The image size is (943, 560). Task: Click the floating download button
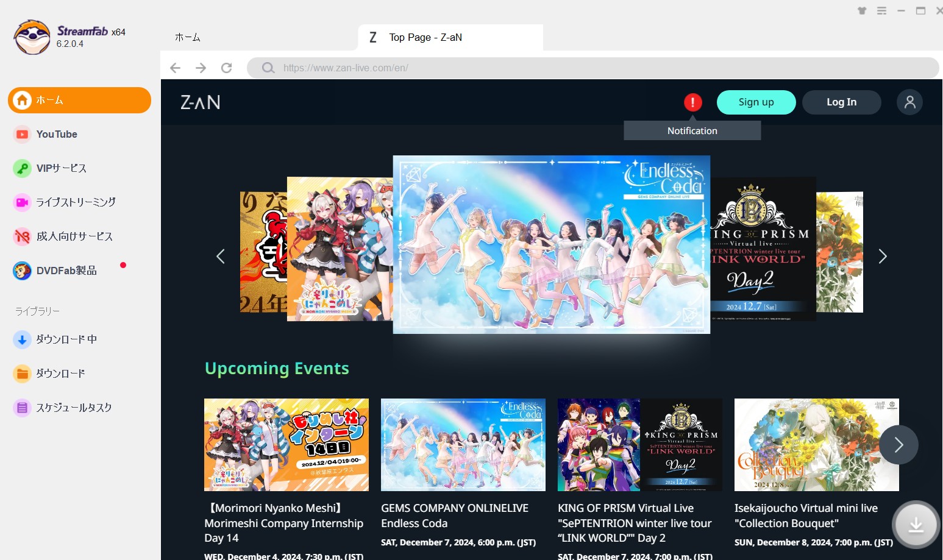916,524
